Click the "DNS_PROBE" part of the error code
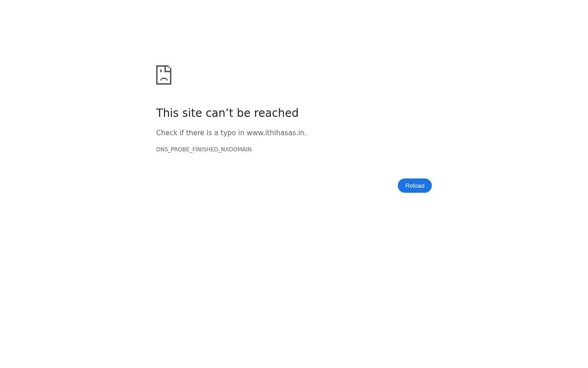The height and width of the screenshot is (368, 588). 173,149
